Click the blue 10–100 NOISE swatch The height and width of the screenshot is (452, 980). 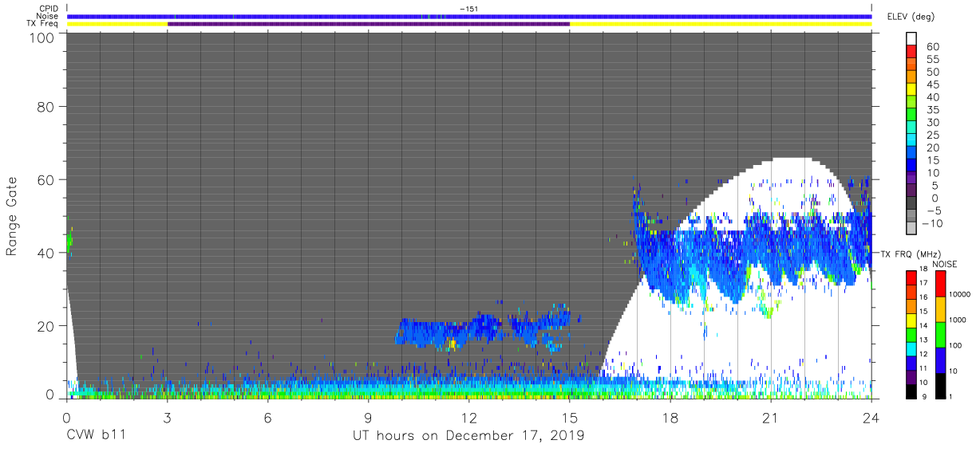942,360
